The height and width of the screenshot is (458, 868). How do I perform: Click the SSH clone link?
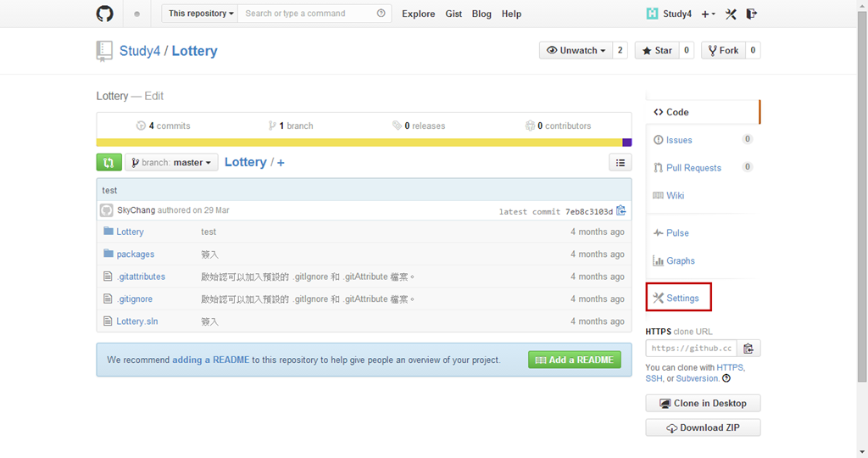click(654, 378)
